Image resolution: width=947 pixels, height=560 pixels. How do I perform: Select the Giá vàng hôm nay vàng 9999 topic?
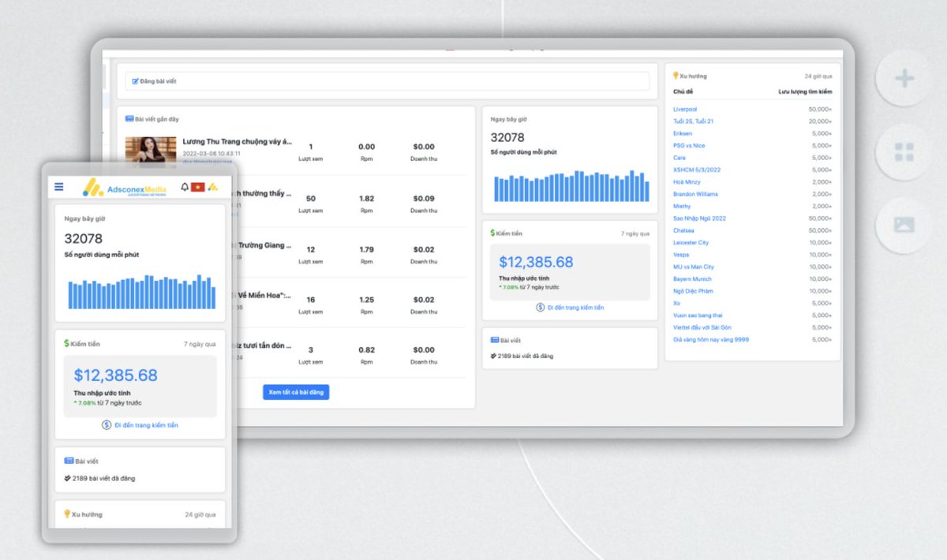pyautogui.click(x=711, y=339)
